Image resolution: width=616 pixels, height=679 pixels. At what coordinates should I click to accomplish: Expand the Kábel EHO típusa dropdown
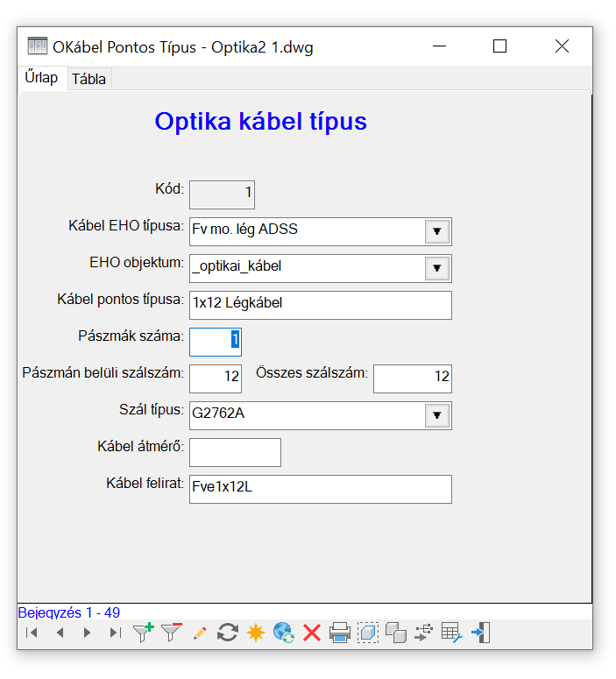point(436,231)
